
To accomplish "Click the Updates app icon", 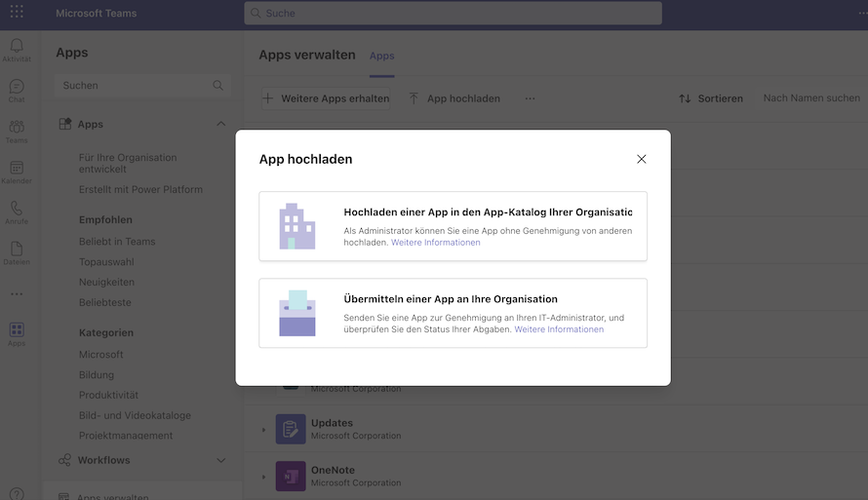I will 291,429.
